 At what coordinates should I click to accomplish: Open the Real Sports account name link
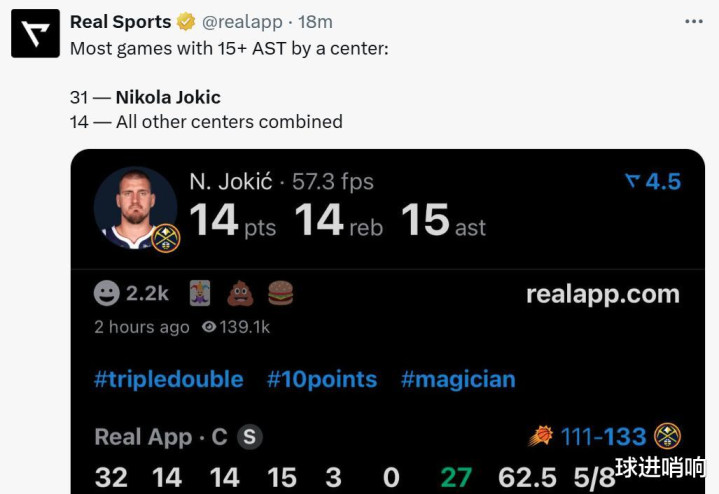click(120, 22)
